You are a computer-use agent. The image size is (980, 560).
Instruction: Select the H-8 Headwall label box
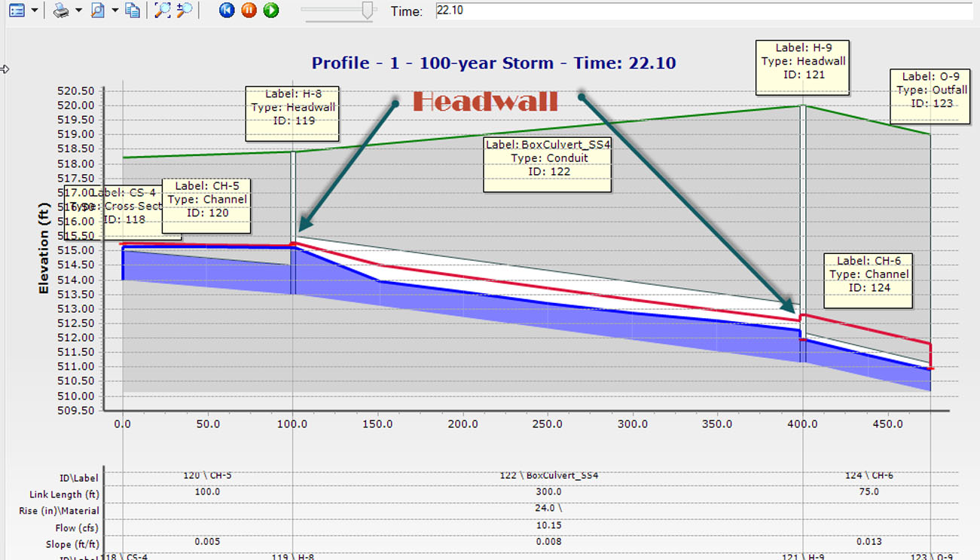(291, 114)
